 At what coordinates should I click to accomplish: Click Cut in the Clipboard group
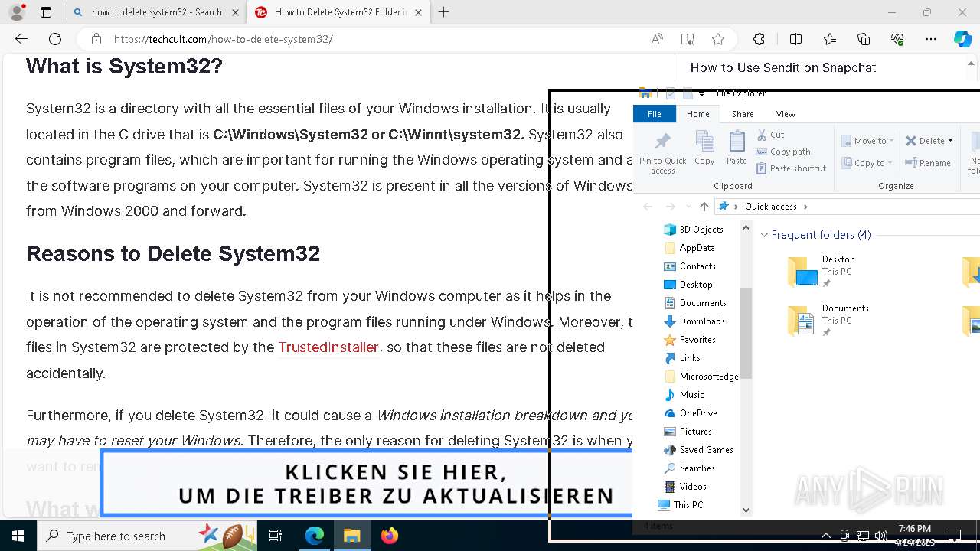tap(770, 135)
